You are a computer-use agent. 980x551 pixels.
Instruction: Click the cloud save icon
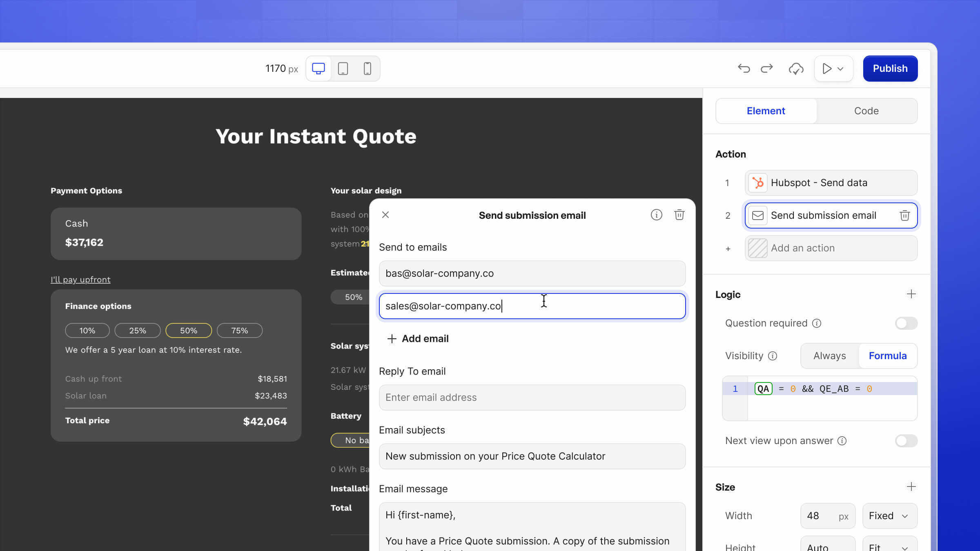tap(796, 69)
